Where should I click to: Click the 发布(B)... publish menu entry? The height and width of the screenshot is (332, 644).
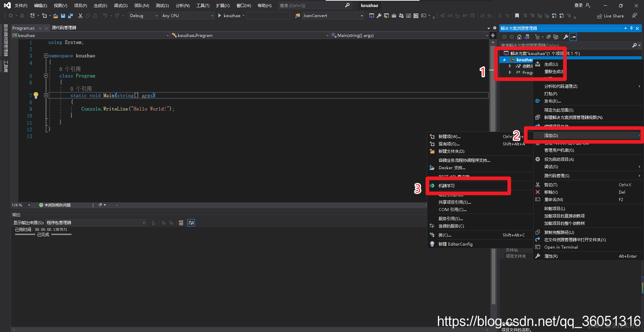pos(588,101)
